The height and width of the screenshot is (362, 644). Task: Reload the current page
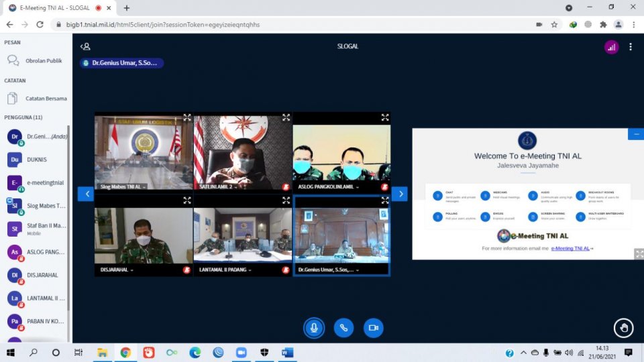pos(40,25)
